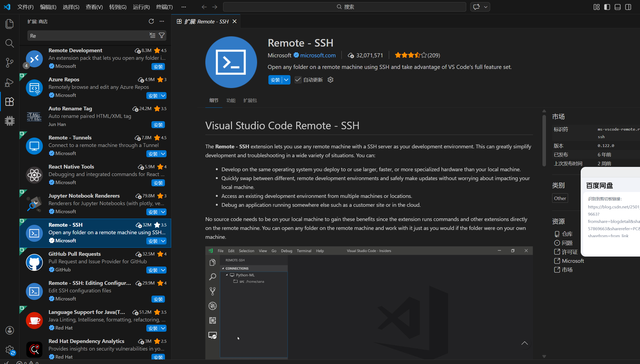Open the Extensions view in activity bar
The image size is (640, 364).
[x=9, y=101]
